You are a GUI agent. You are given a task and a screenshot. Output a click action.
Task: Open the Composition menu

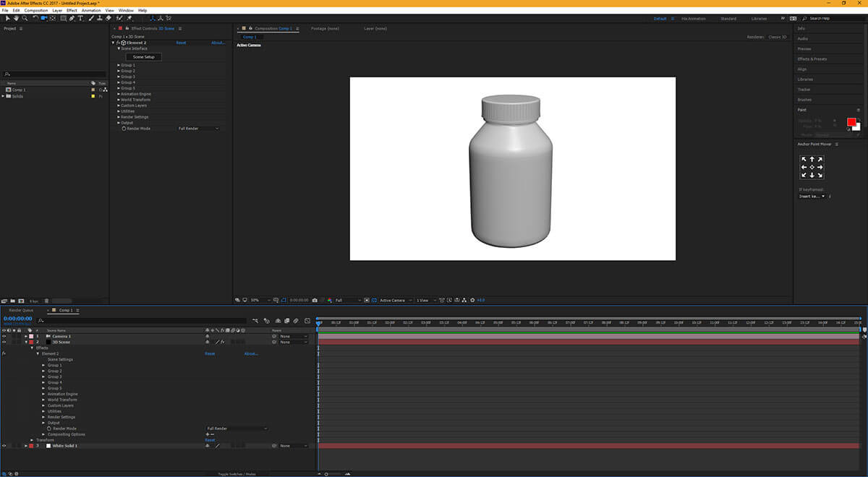pos(36,10)
